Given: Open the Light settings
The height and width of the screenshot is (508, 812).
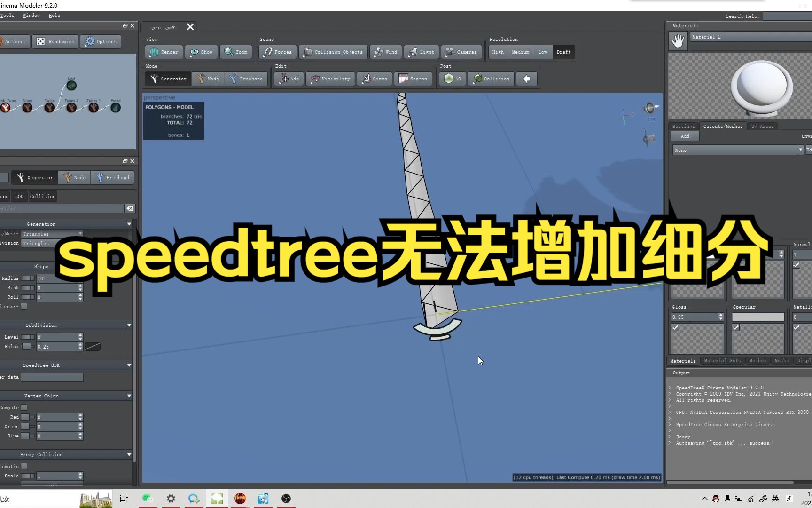Looking at the screenshot, I should click(422, 52).
